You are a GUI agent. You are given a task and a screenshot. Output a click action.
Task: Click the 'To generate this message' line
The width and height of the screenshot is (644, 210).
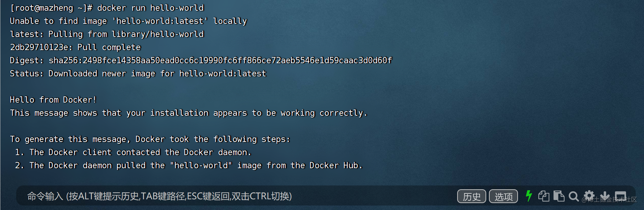click(150, 139)
